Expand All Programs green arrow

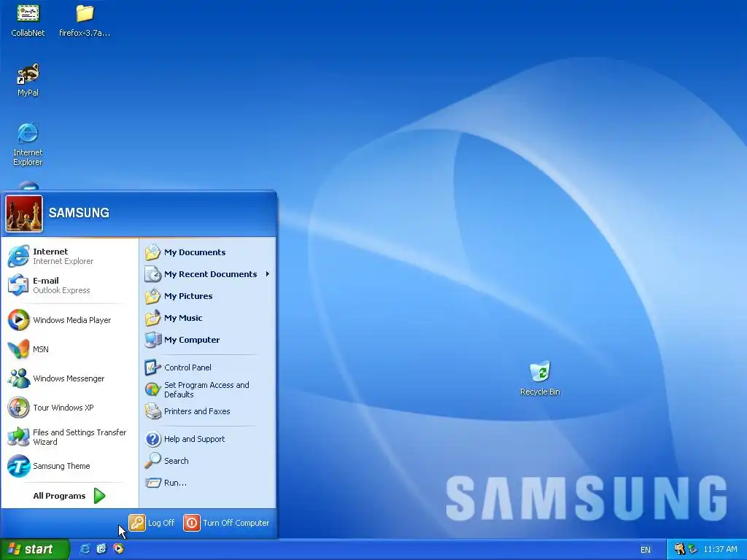tap(99, 496)
